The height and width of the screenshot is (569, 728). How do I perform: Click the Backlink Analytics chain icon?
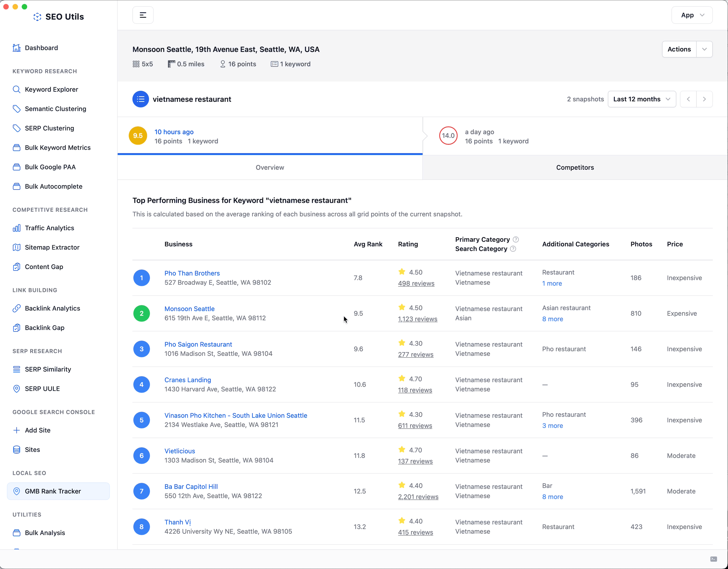[x=16, y=308]
